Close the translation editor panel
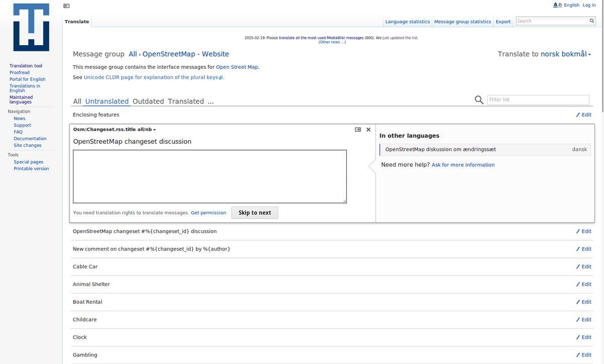The image size is (604, 364). click(x=368, y=130)
